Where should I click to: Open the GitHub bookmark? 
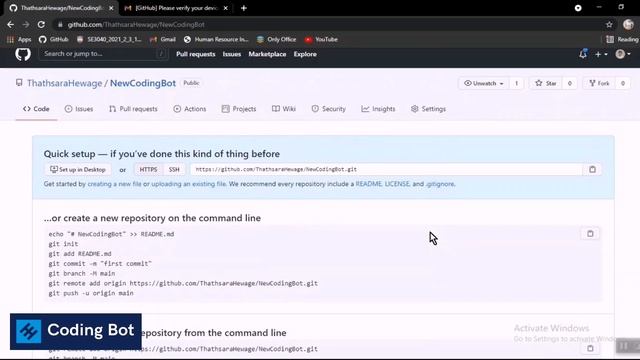54,40
